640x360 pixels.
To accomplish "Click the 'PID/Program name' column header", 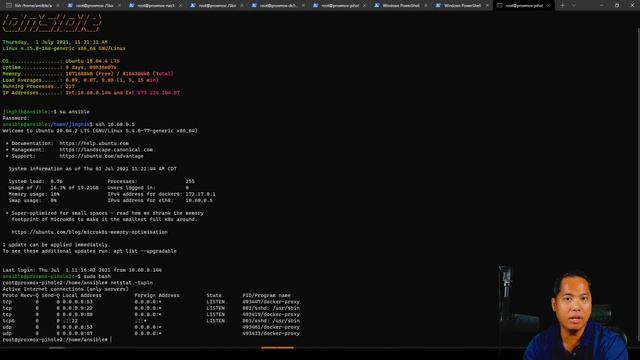I will pyautogui.click(x=267, y=296).
